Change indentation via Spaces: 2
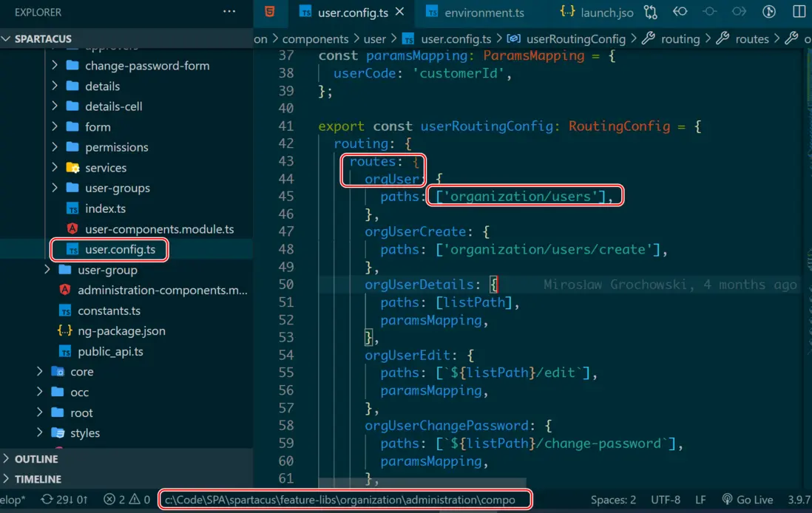The image size is (812, 513). (613, 500)
